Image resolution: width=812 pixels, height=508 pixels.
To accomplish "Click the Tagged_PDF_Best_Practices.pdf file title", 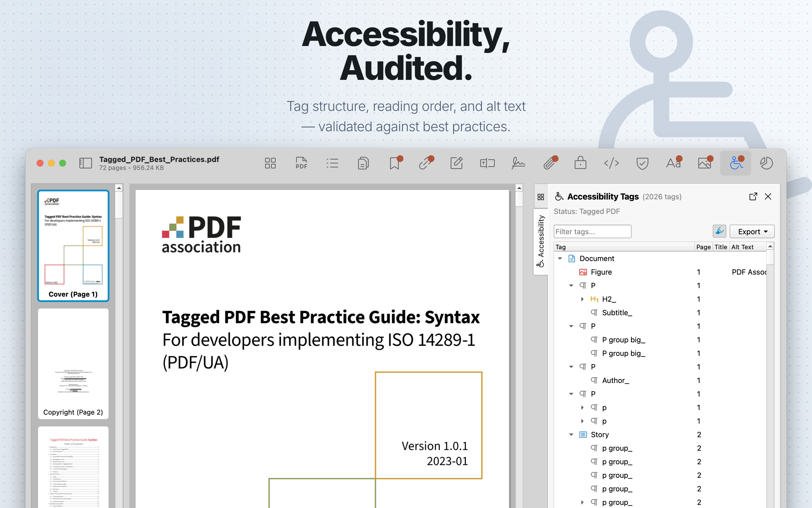I will 159,159.
